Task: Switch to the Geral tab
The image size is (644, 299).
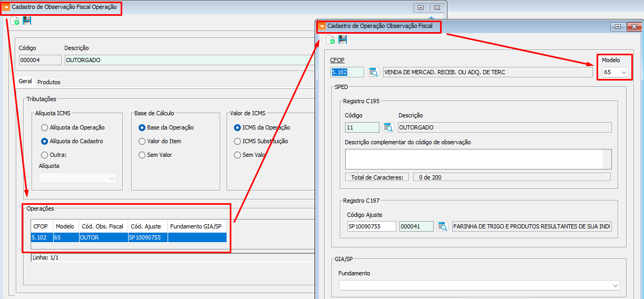Action: click(25, 82)
